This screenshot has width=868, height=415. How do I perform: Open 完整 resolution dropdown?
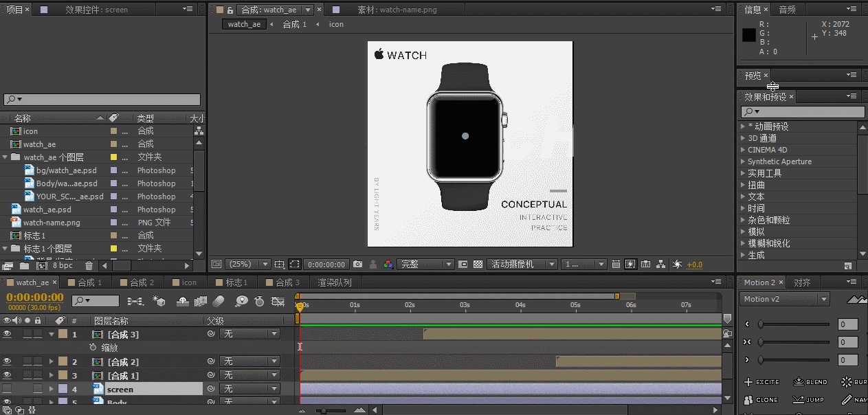(x=426, y=264)
